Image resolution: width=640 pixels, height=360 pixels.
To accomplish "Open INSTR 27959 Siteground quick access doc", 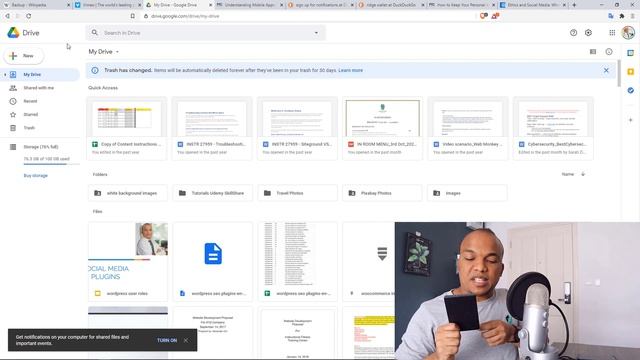I will click(x=298, y=128).
